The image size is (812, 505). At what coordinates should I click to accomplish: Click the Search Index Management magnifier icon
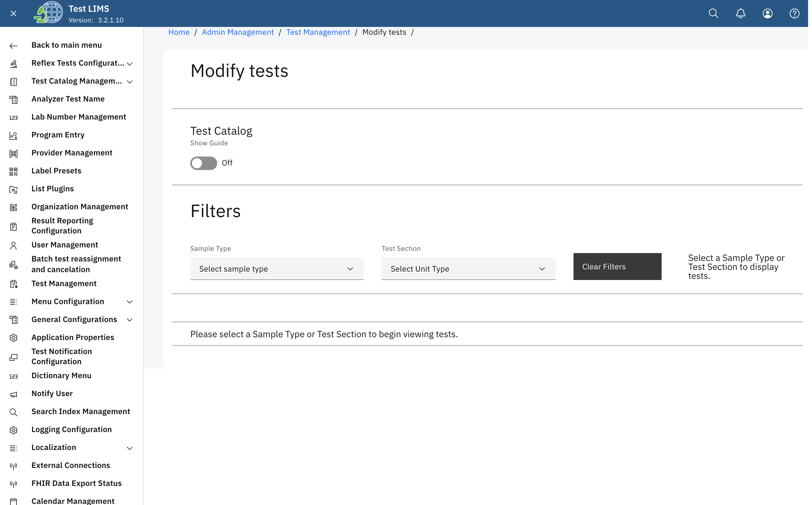tap(13, 412)
